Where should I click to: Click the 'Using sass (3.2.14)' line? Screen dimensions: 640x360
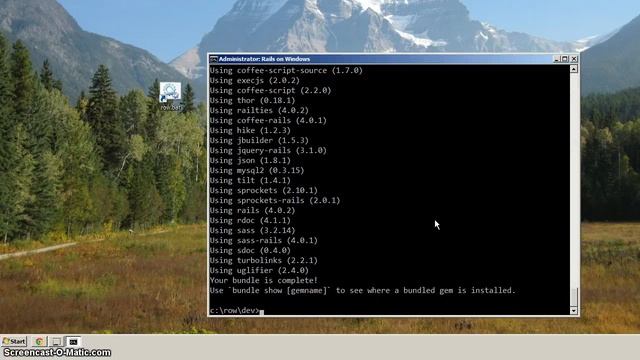252,231
